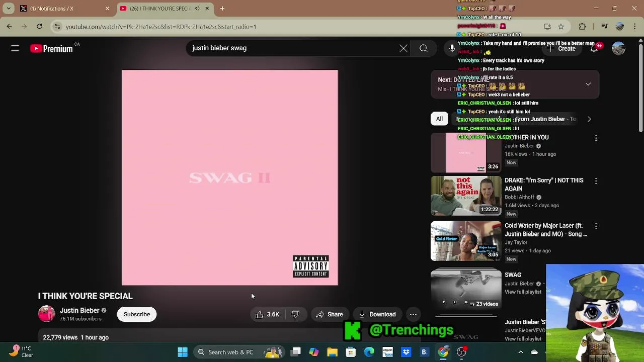644x362 pixels.
Task: Close the YouTube browser tab
Action: [207, 9]
